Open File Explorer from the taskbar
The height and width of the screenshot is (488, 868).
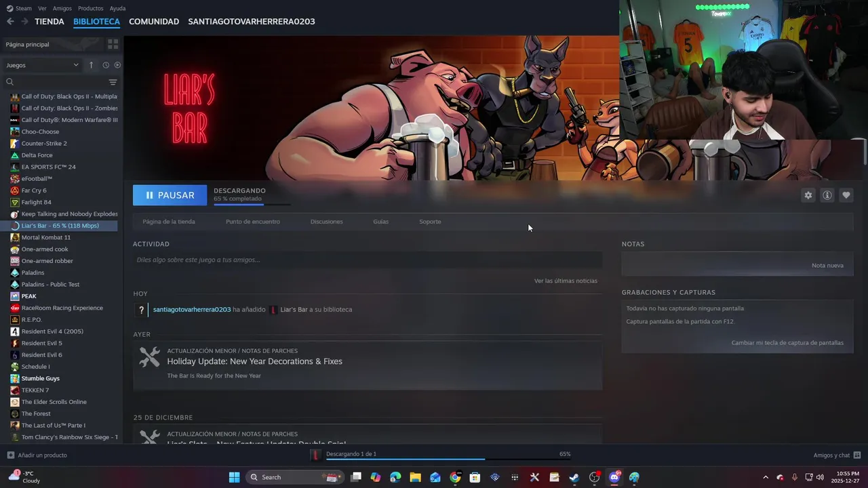[x=415, y=477]
